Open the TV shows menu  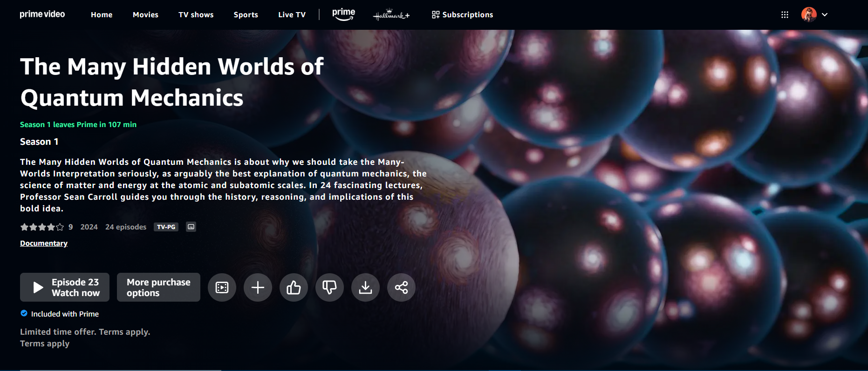pyautogui.click(x=196, y=15)
